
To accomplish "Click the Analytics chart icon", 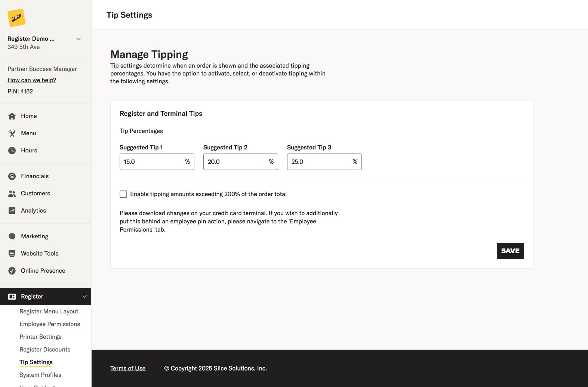I will (x=12, y=211).
